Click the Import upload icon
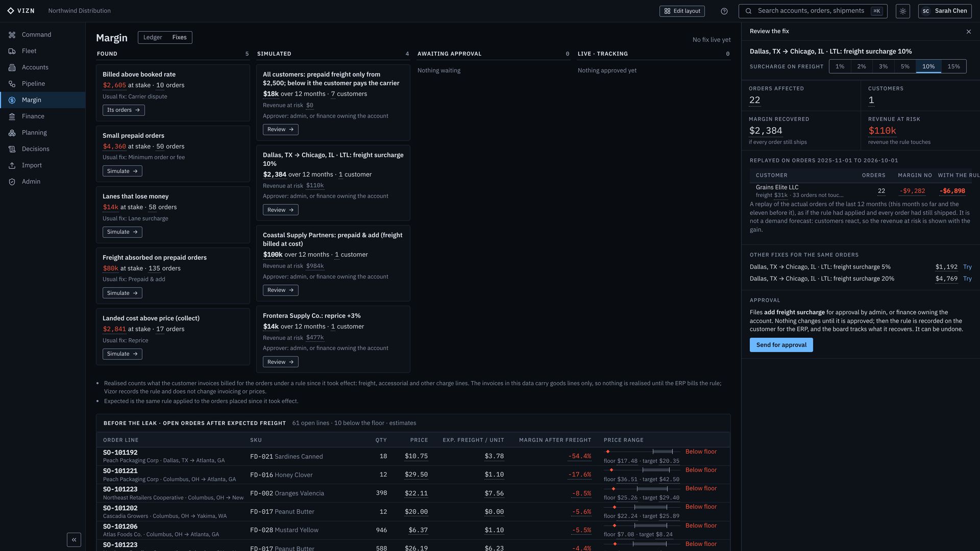The height and width of the screenshot is (551, 980). (12, 165)
